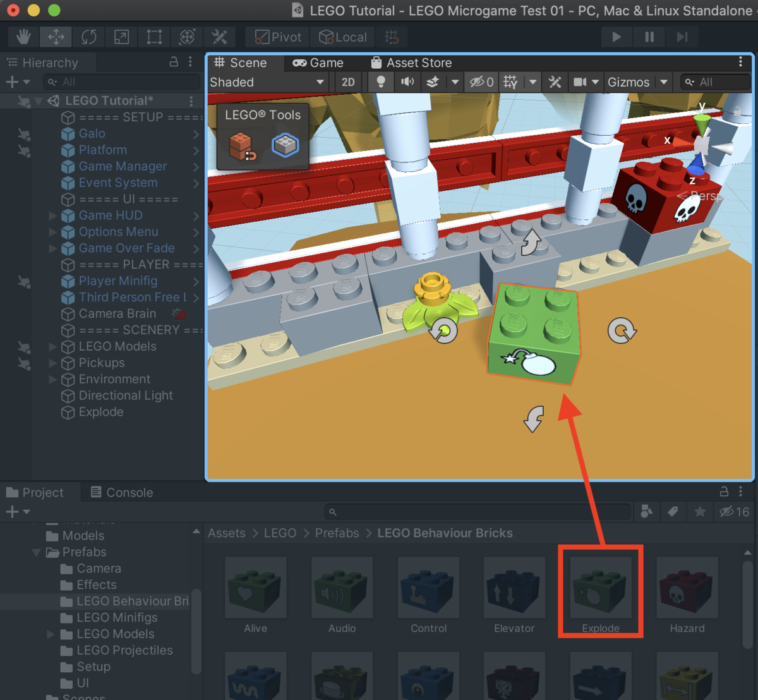Image resolution: width=758 pixels, height=700 pixels.
Task: Open Scene view component tools icon
Action: (x=555, y=82)
